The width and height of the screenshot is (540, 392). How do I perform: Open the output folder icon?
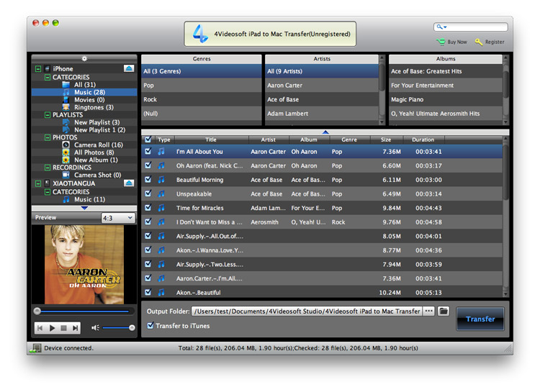(x=444, y=311)
